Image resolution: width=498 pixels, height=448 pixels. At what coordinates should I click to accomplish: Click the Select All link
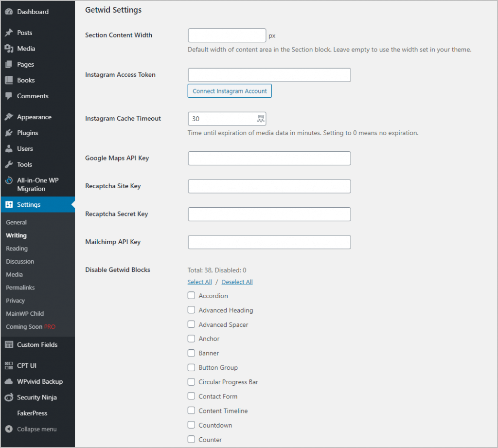200,282
